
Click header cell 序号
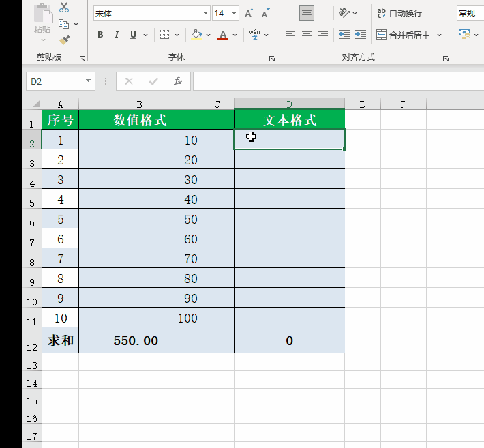60,119
